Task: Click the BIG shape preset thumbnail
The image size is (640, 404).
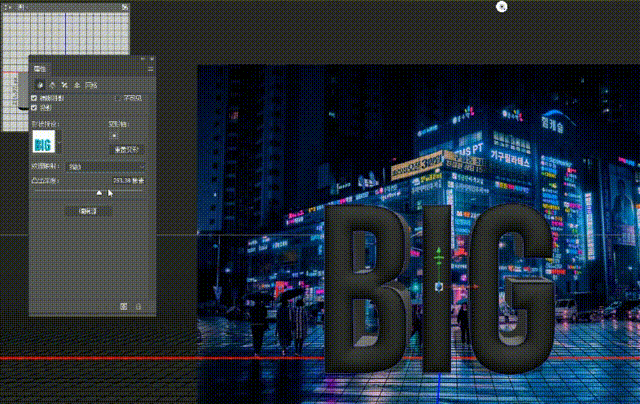Action: [44, 142]
